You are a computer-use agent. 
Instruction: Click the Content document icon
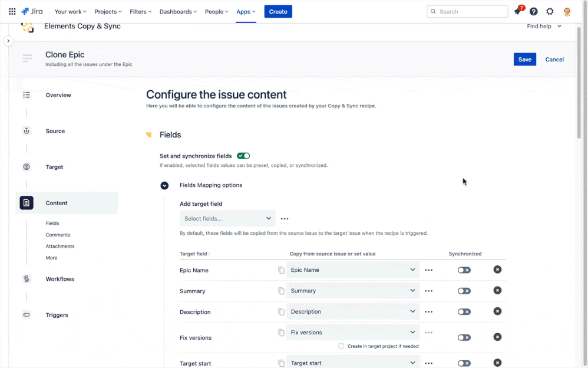[27, 203]
